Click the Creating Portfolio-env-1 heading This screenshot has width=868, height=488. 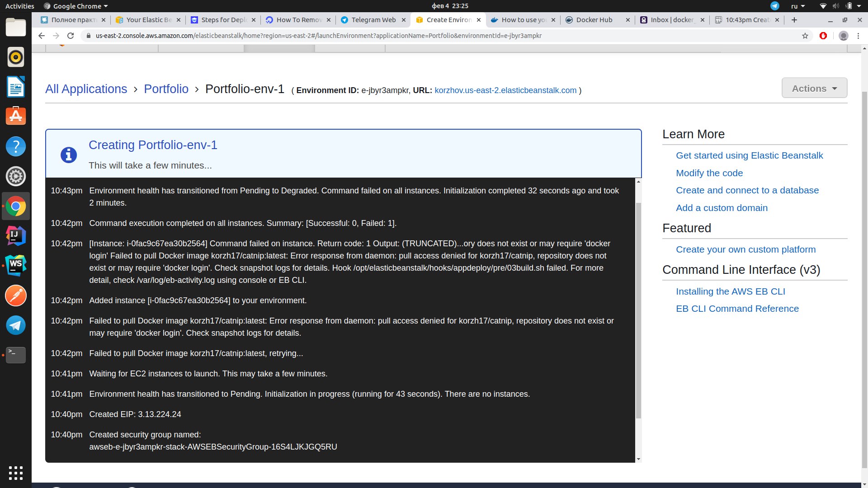[153, 145]
